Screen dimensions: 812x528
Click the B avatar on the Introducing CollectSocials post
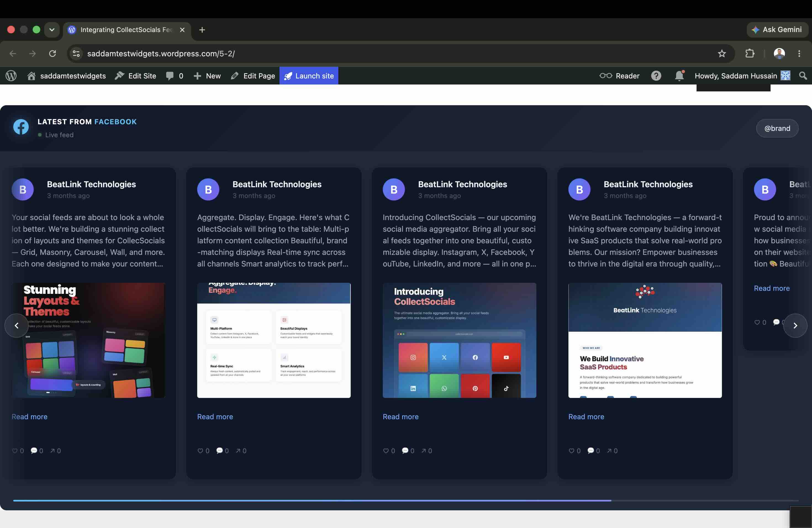click(x=394, y=189)
